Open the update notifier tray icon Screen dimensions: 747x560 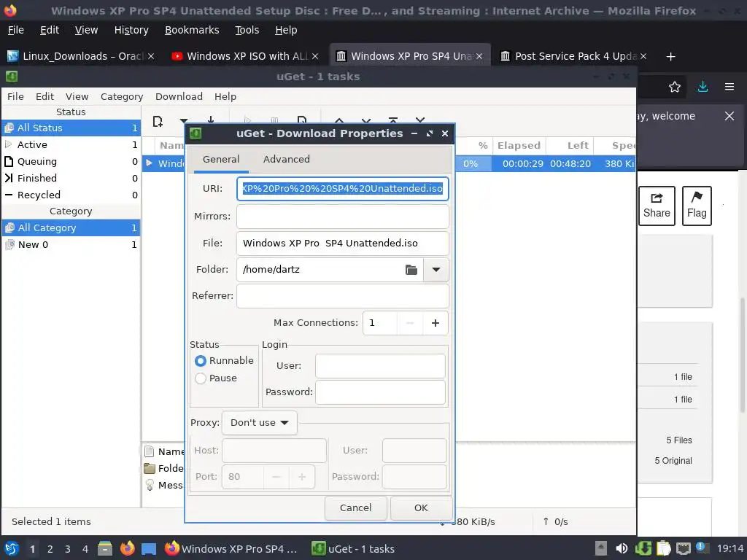click(703, 548)
